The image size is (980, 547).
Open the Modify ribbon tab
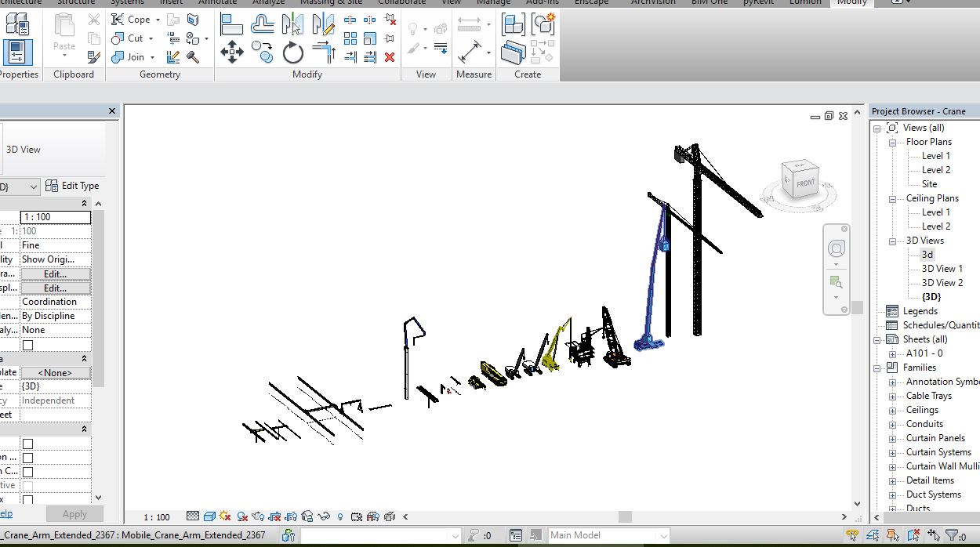851,2
